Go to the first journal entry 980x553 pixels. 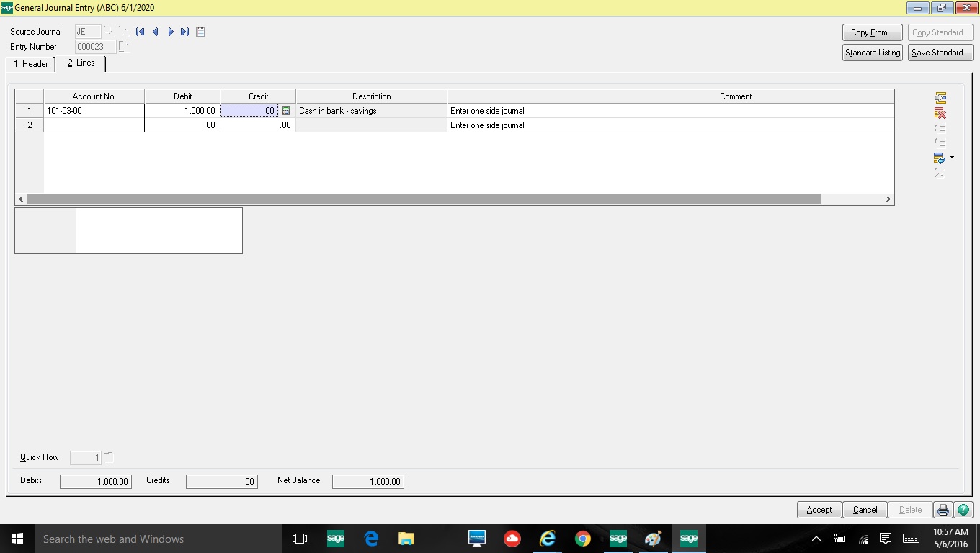(140, 32)
